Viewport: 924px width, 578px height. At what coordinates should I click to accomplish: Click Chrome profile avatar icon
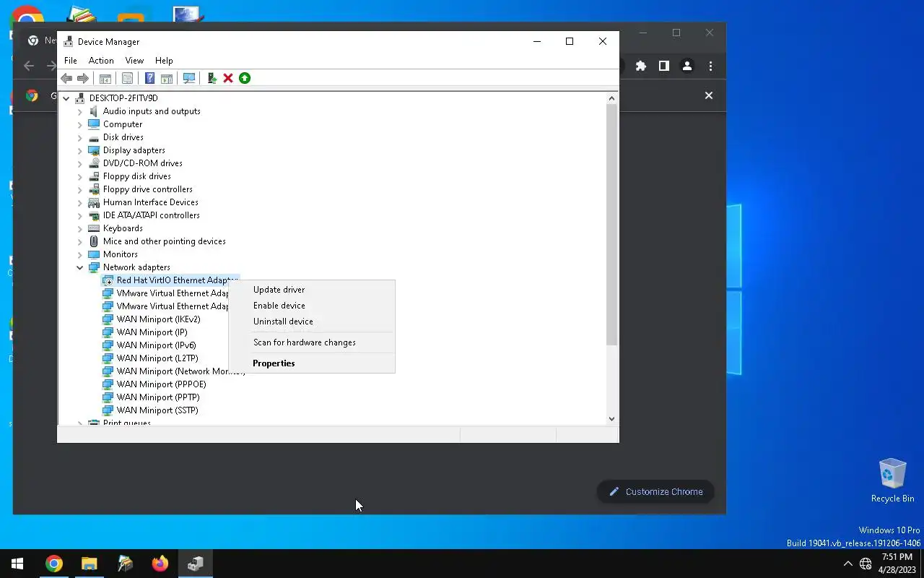(x=687, y=66)
